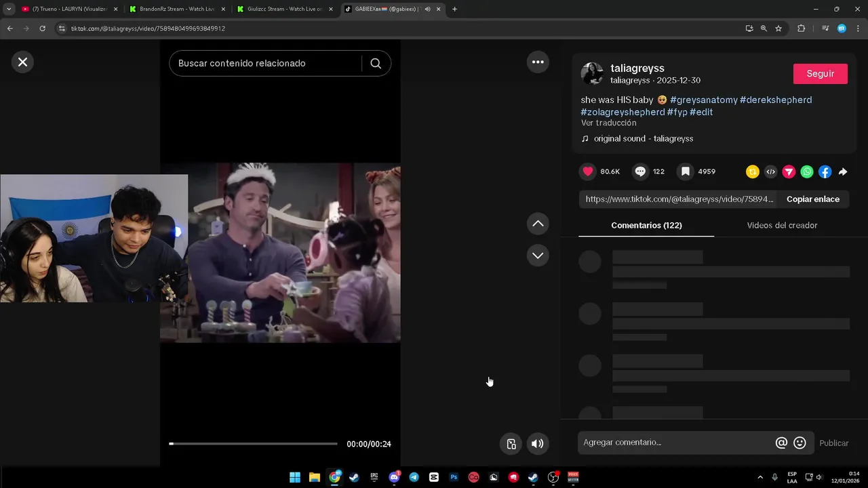The width and height of the screenshot is (868, 488).
Task: Click the taliagreyss username heading
Action: 637,68
